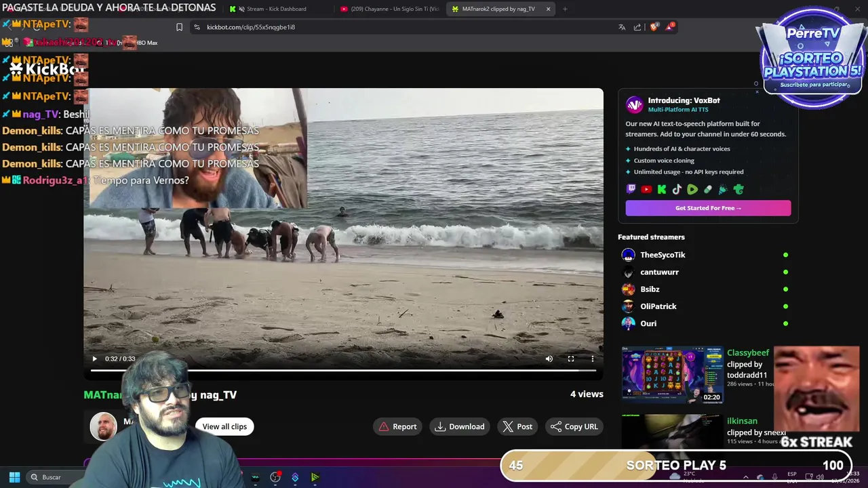Close the MATnarok2 clip tab
868x488 pixels.
548,9
